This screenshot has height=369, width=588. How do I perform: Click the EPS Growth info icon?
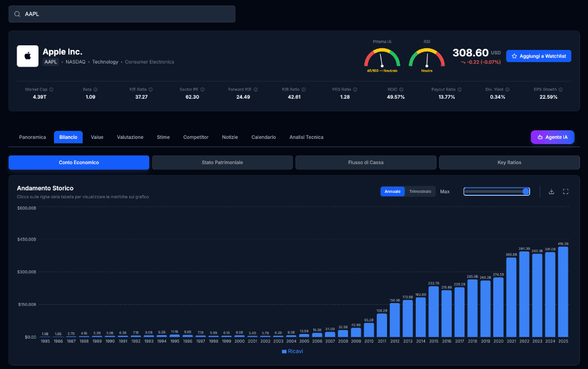pyautogui.click(x=560, y=90)
